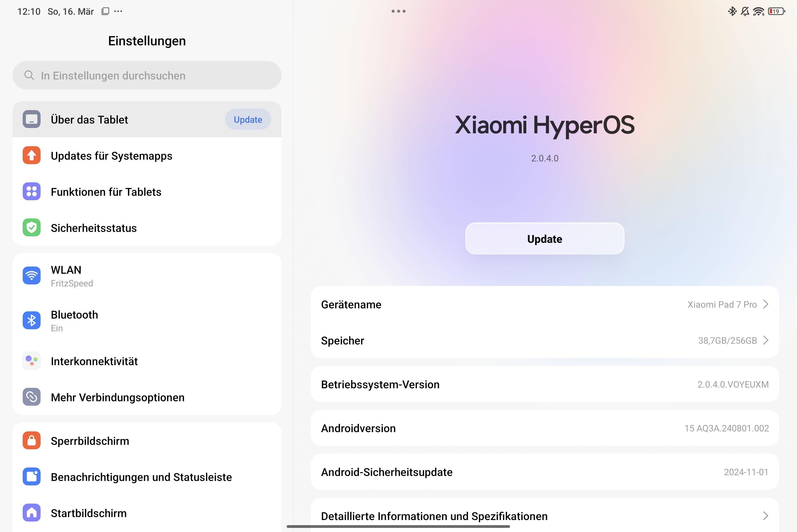Tap the Einstellungen title
Viewport: 797px width, 532px height.
coord(147,41)
